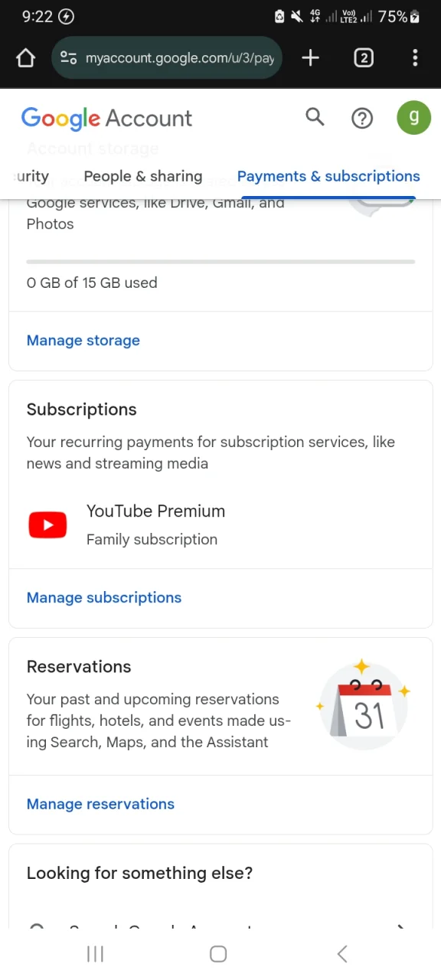The width and height of the screenshot is (441, 980).
Task: Open the YouTube Premium Family subscription entry
Action: (220, 525)
